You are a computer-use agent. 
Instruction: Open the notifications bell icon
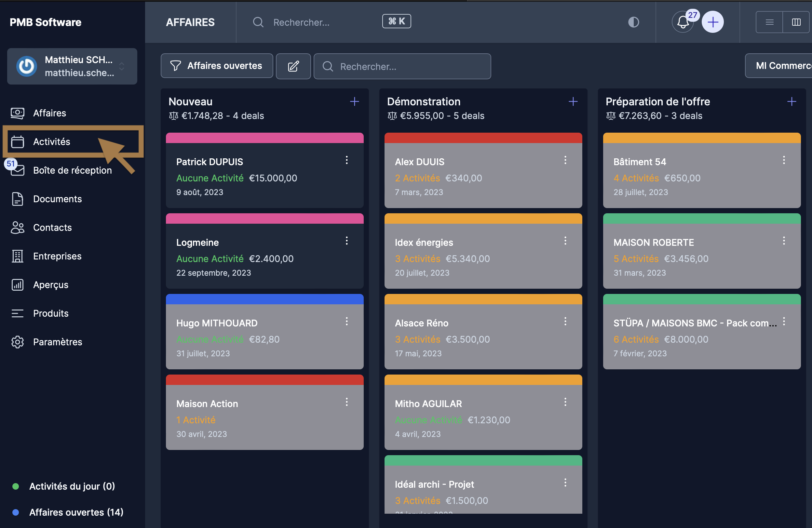pyautogui.click(x=683, y=22)
